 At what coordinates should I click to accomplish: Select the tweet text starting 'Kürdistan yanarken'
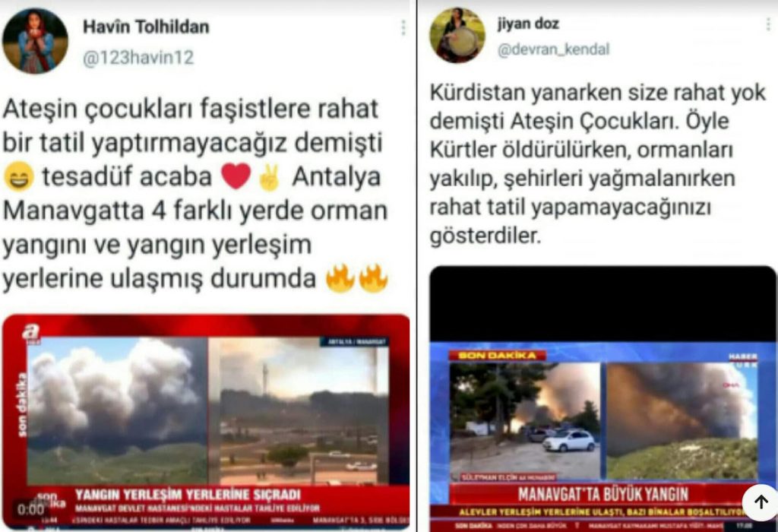pos(597,163)
